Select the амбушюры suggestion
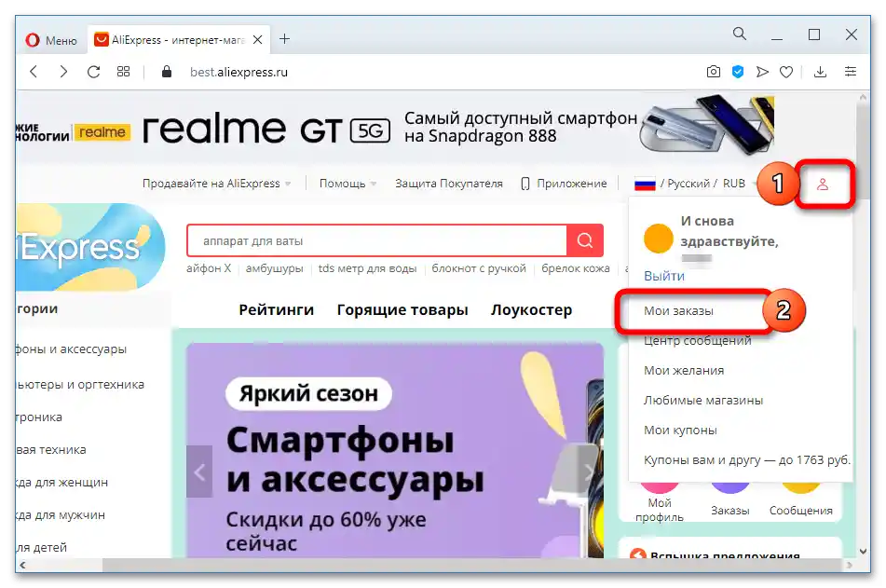 point(274,268)
